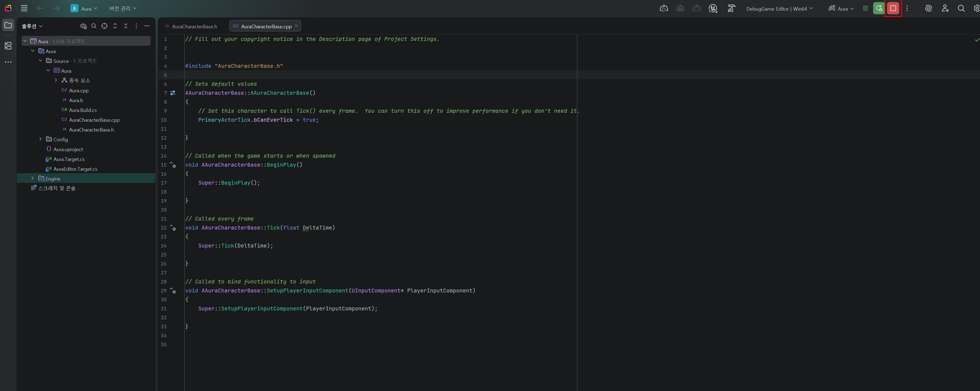Open DebugGame Editor Win64 configuration dropdown
This screenshot has width=980, height=391.
779,8
